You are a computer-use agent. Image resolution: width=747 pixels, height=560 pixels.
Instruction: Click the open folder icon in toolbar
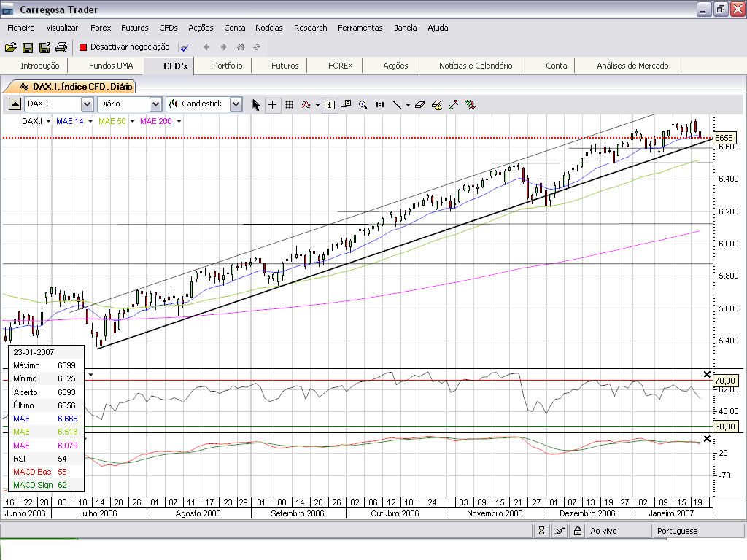pos(10,47)
